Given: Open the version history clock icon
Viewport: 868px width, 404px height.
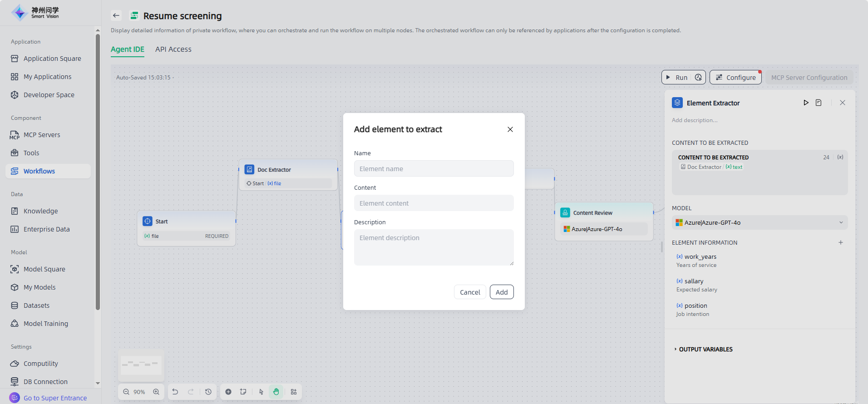Looking at the screenshot, I should [208, 392].
